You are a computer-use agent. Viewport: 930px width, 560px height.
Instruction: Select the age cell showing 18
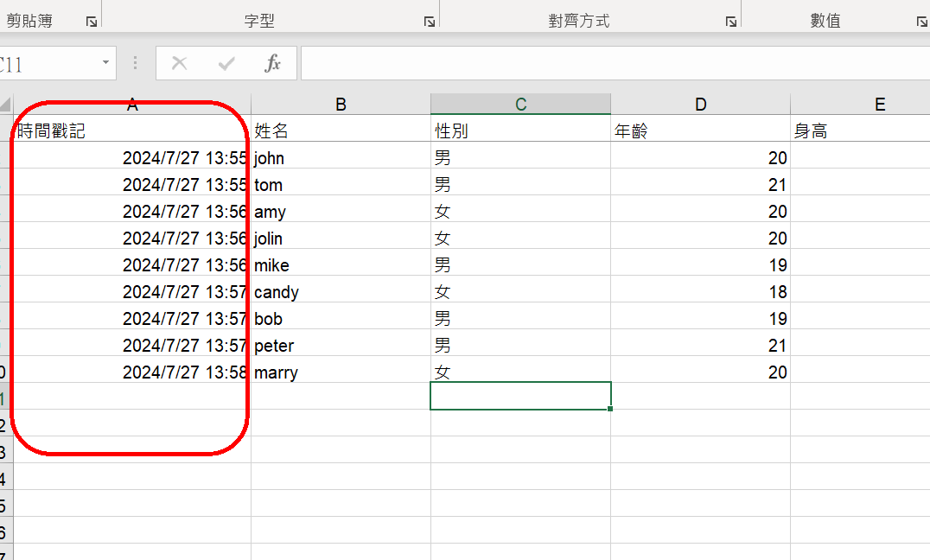click(700, 292)
